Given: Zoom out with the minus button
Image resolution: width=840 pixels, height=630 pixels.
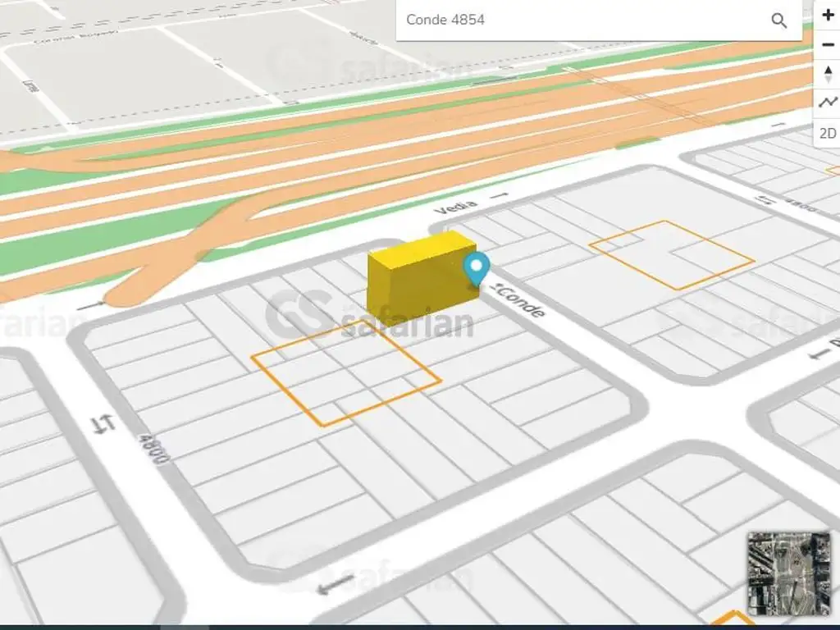Looking at the screenshot, I should click(827, 45).
